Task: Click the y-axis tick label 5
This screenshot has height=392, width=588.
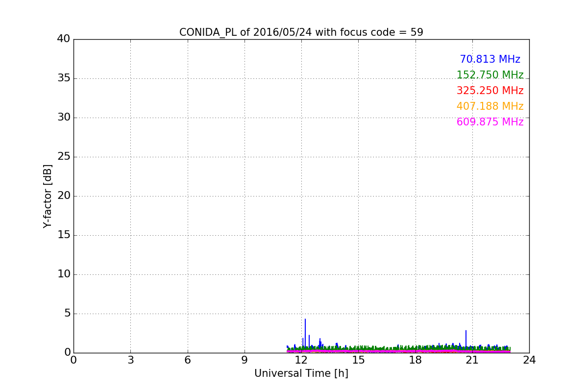Action: [67, 314]
